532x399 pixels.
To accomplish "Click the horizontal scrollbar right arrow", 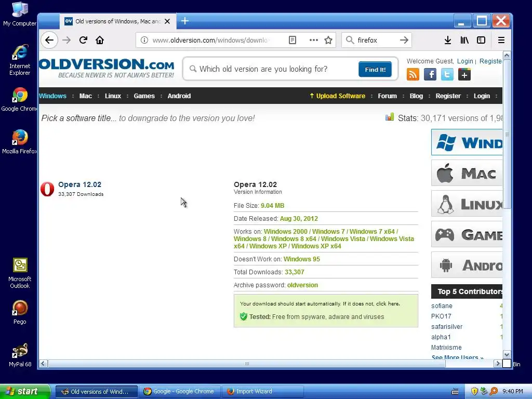I will tap(498, 364).
